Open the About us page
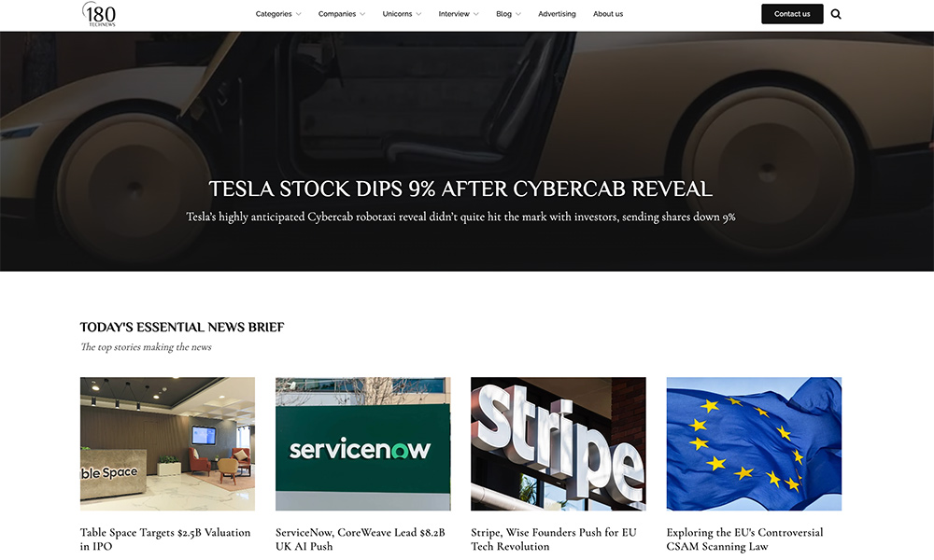The width and height of the screenshot is (934, 560). pyautogui.click(x=608, y=14)
